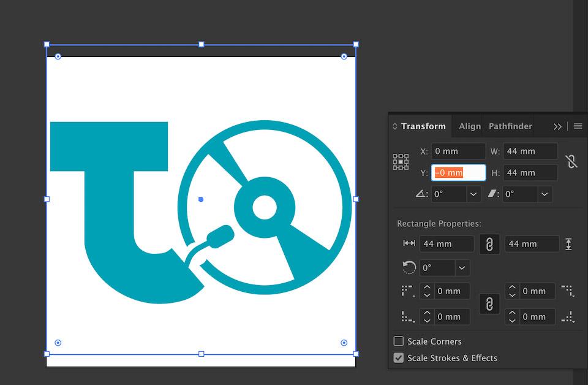
Task: Open the rectangle rotation angle dropdown
Action: coord(462,268)
